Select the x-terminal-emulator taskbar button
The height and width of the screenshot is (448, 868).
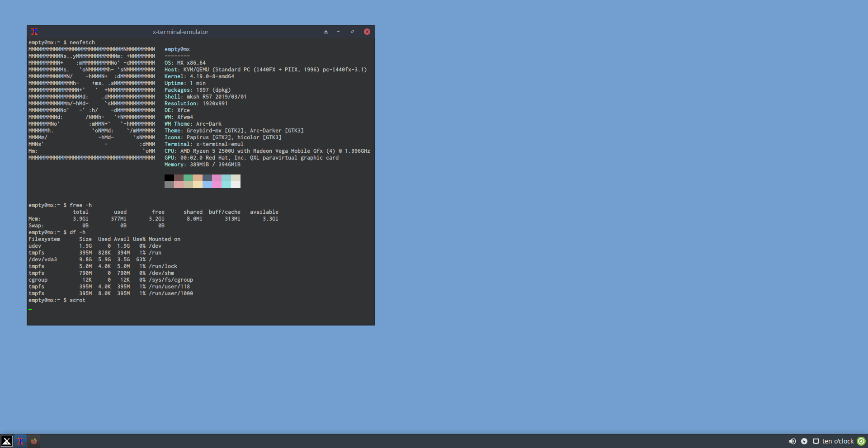20,441
